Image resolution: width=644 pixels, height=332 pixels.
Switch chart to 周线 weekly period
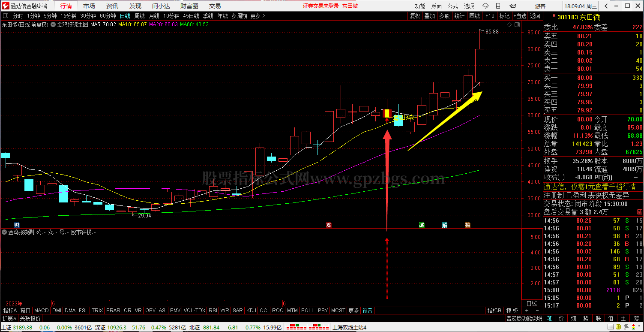tap(140, 16)
